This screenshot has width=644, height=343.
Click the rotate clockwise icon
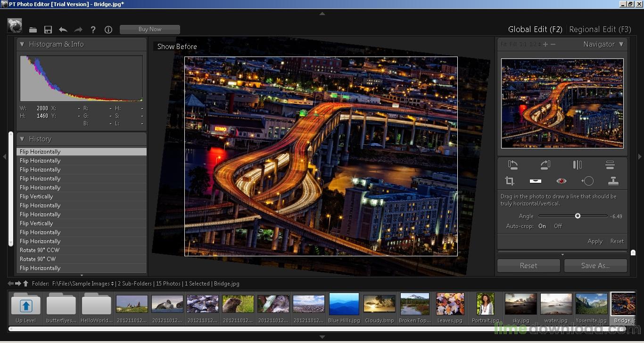545,165
